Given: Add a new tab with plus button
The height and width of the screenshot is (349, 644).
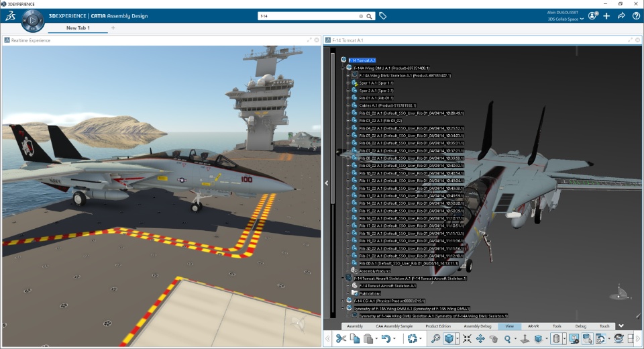Looking at the screenshot, I should (113, 28).
